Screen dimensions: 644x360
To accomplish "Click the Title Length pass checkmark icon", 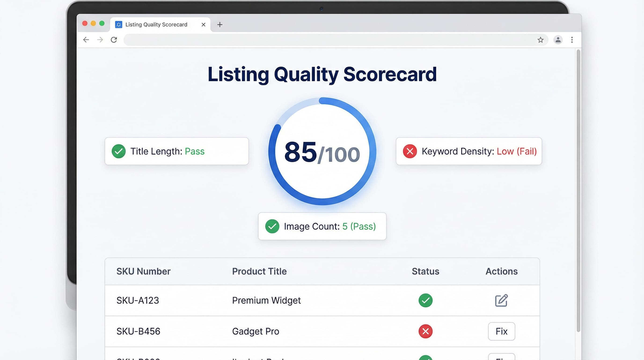I will click(118, 151).
